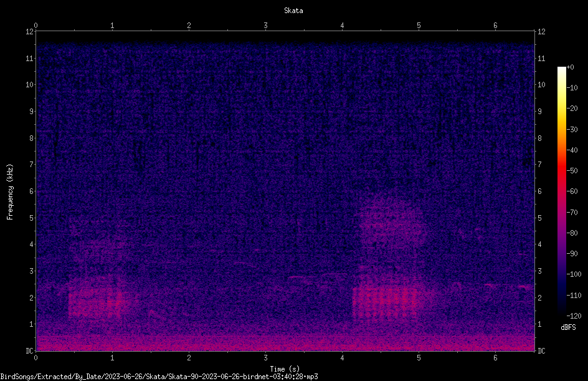Click the Skata mp3 file path text
588x381 pixels.
(159, 377)
